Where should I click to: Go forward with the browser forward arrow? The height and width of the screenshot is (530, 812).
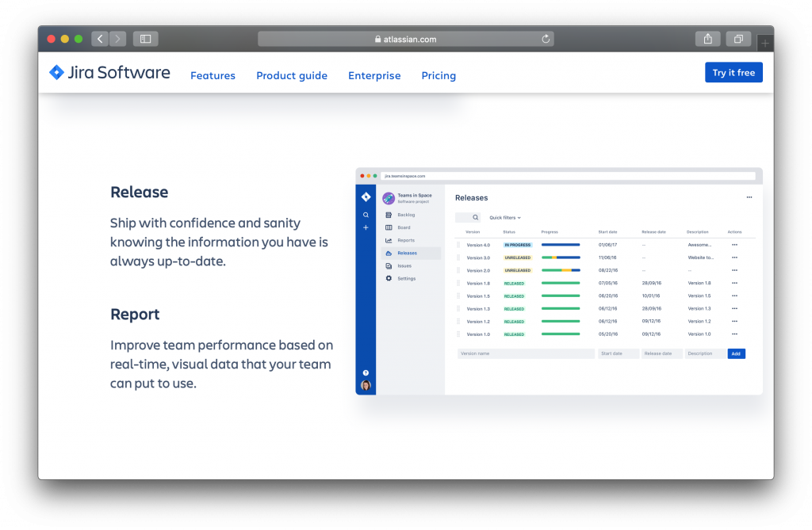117,39
